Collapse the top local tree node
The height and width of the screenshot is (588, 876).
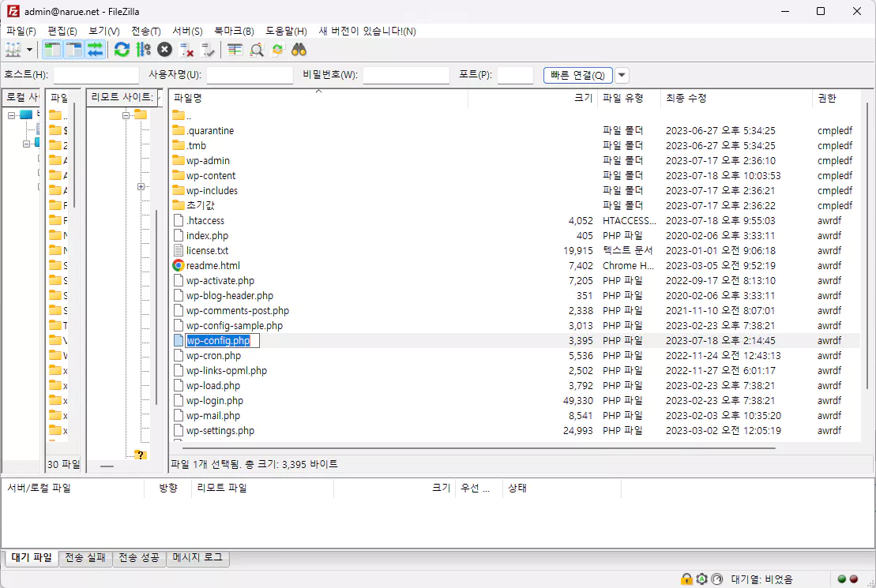click(11, 115)
